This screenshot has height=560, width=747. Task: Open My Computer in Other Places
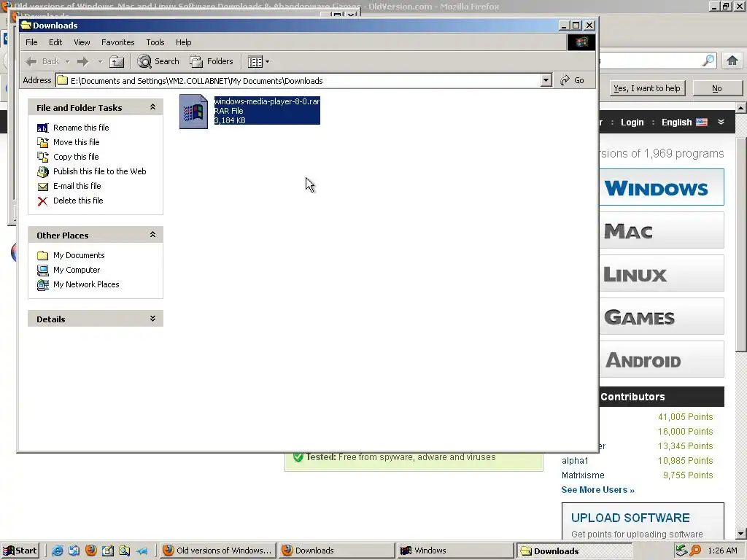coord(77,270)
